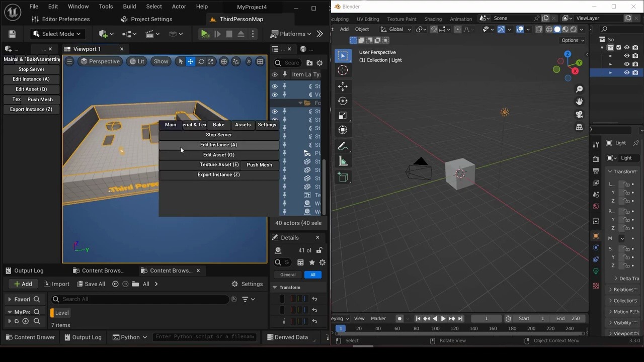644x362 pixels.
Task: Select Blender's 3D Cursor tool
Action: pyautogui.click(x=343, y=70)
